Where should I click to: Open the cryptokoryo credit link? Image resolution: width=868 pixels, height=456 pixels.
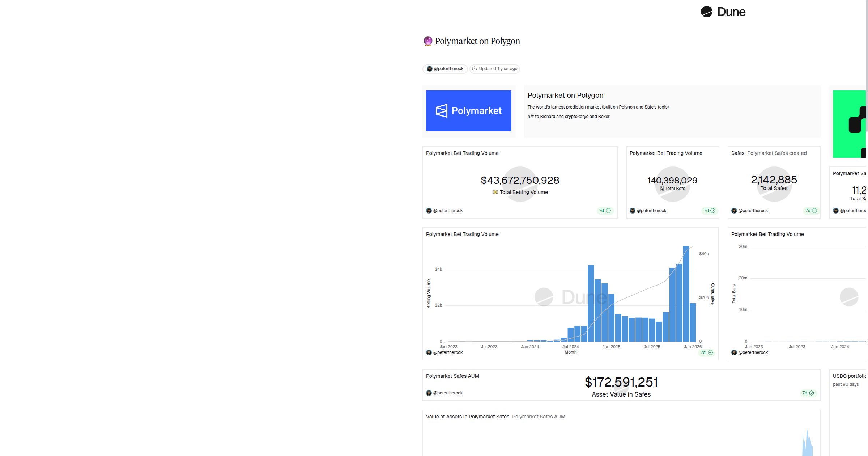click(x=576, y=117)
